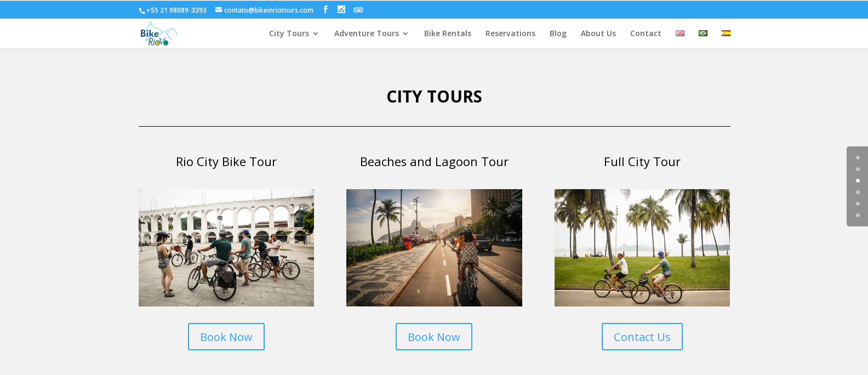
Task: Open the Reservations menu item
Action: [510, 33]
